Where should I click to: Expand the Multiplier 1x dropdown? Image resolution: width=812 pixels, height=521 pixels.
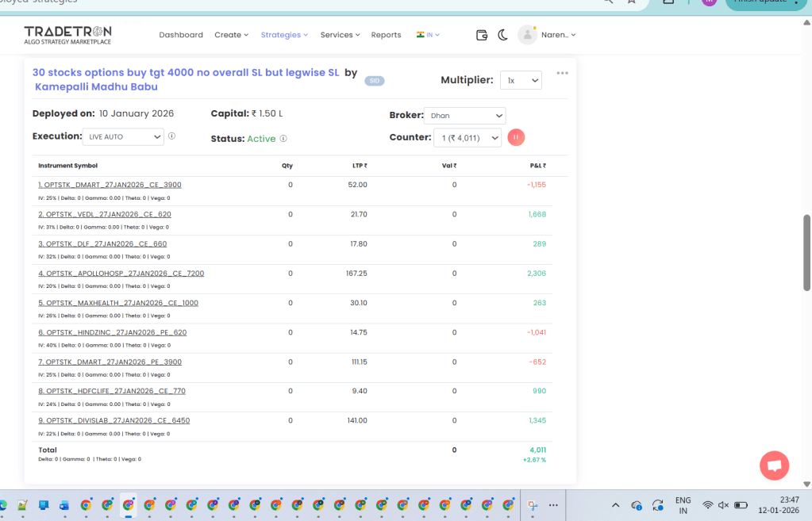[521, 80]
